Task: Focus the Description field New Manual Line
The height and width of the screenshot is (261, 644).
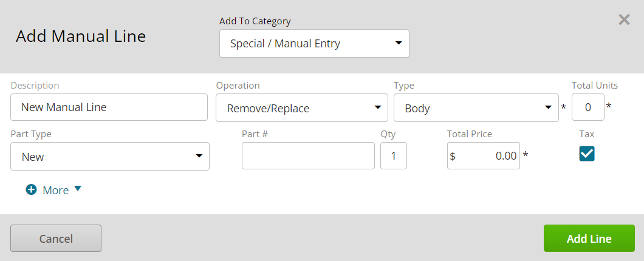Action: (x=109, y=107)
